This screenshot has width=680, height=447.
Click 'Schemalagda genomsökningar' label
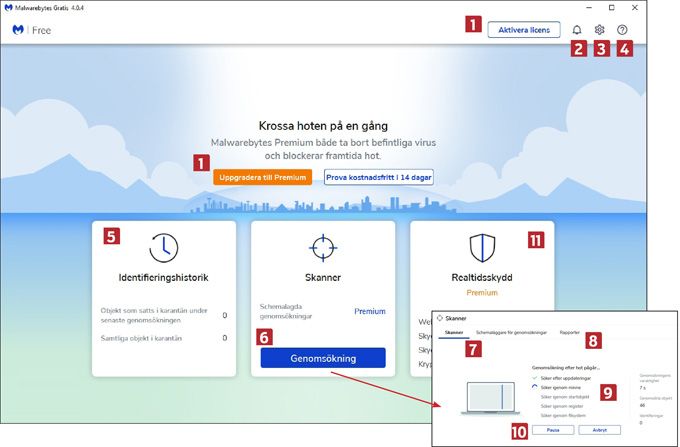(286, 311)
